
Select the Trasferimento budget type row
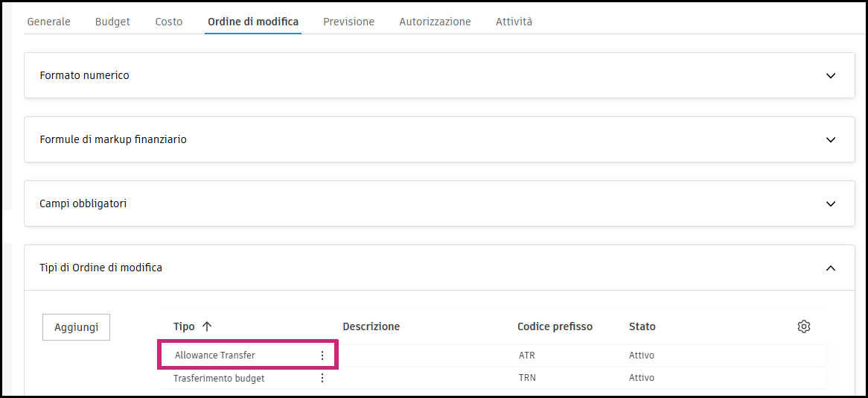click(219, 378)
